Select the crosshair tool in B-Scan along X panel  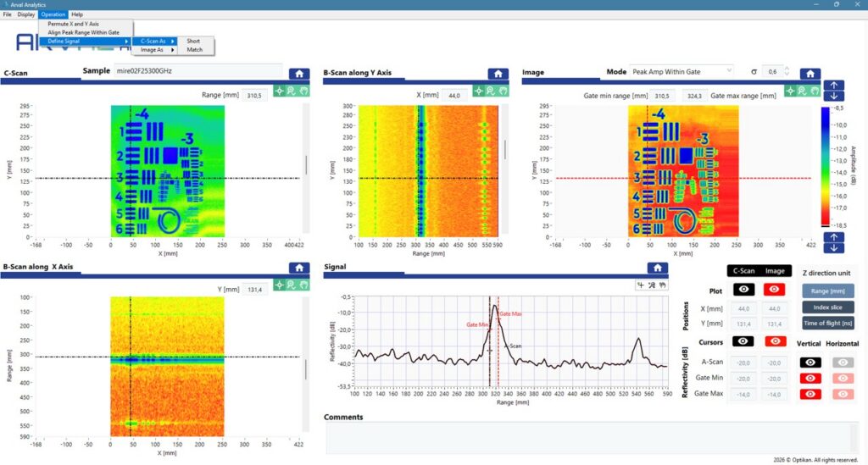(x=280, y=285)
